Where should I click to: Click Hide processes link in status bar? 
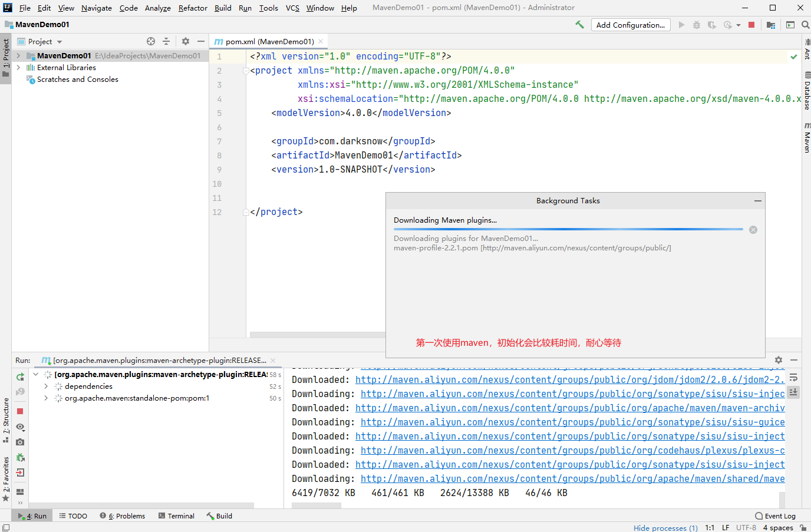(x=665, y=528)
